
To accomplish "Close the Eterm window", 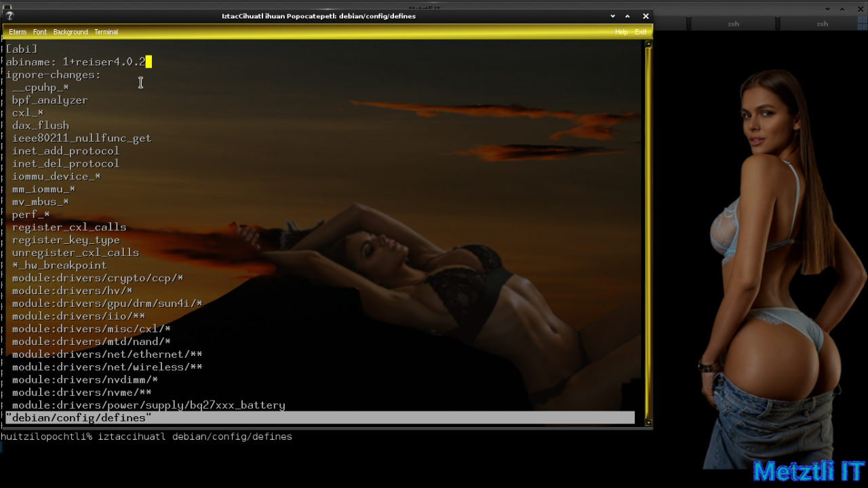I will 646,16.
